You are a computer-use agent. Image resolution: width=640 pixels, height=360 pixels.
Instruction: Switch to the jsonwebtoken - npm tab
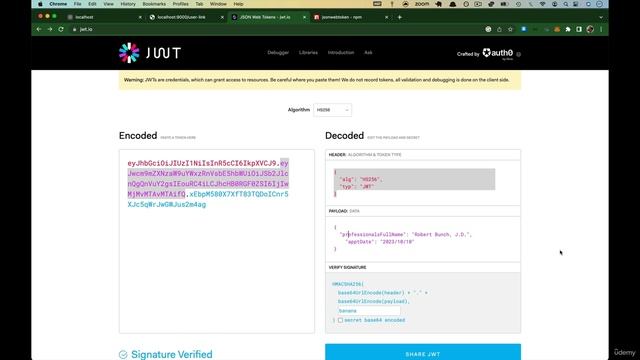pos(351,17)
